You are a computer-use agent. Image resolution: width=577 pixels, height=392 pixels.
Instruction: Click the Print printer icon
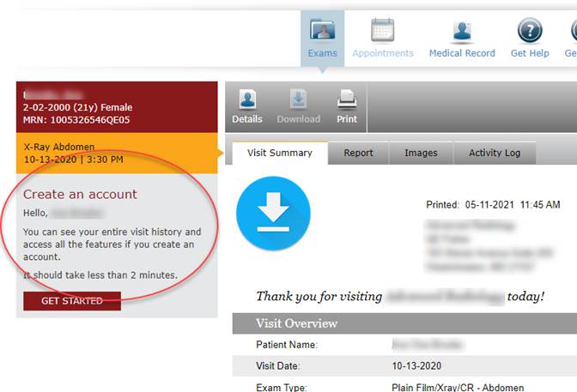347,100
